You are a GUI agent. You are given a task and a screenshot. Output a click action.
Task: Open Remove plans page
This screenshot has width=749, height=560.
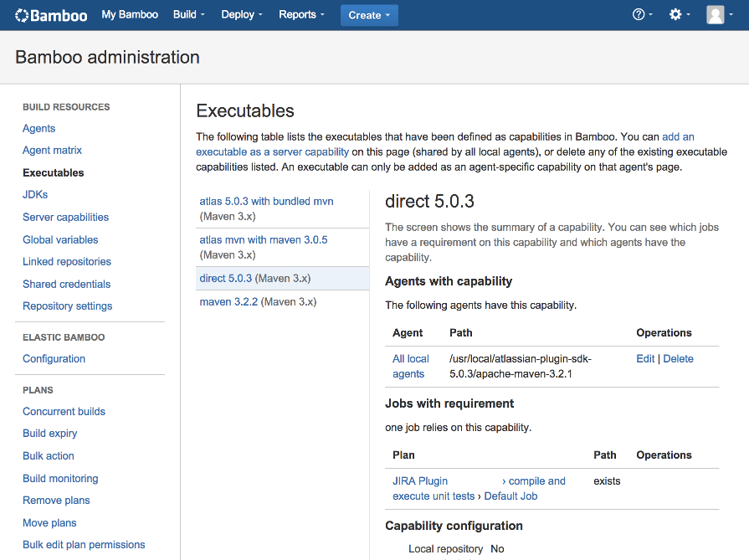click(56, 501)
